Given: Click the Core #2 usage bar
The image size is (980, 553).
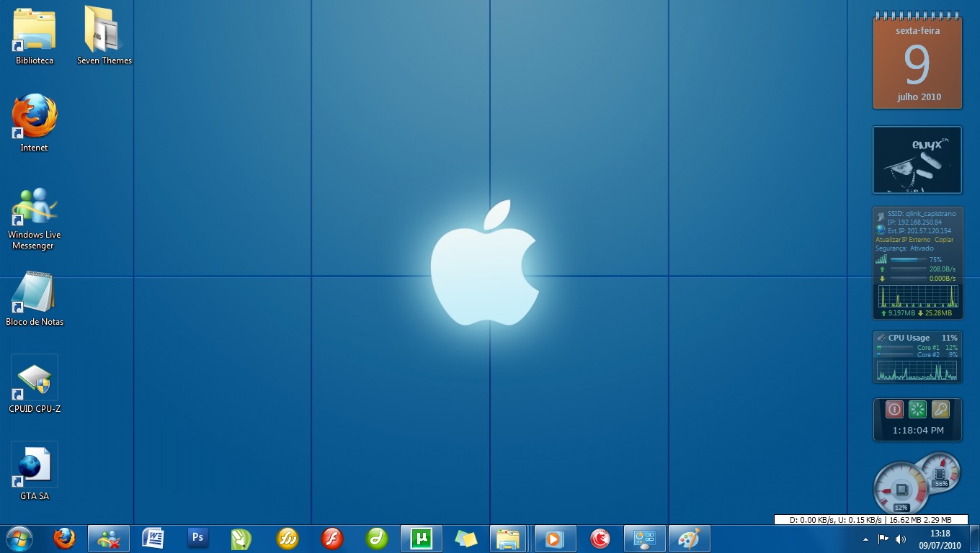Looking at the screenshot, I should (895, 354).
